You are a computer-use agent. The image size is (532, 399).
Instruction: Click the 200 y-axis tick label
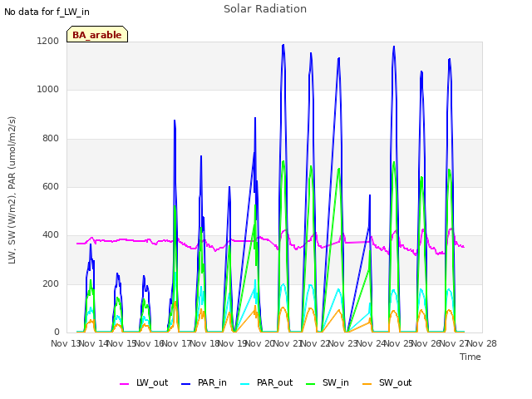click(51, 283)
